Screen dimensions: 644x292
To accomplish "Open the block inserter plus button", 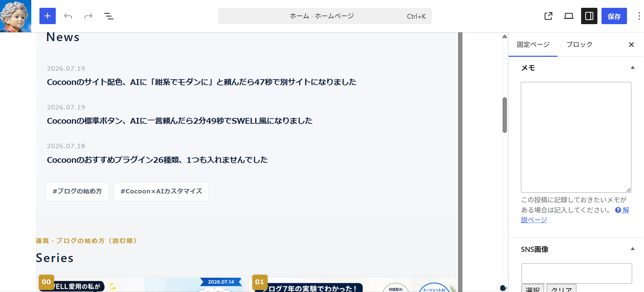I will 48,16.
